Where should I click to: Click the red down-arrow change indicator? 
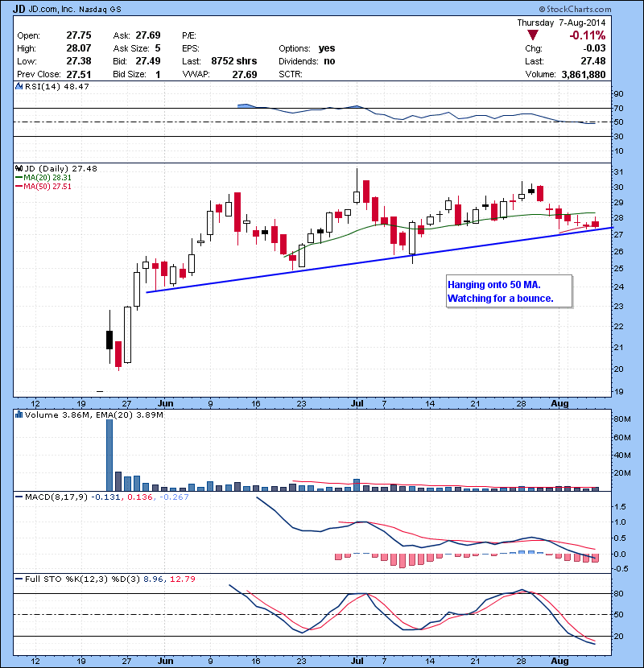(x=532, y=35)
